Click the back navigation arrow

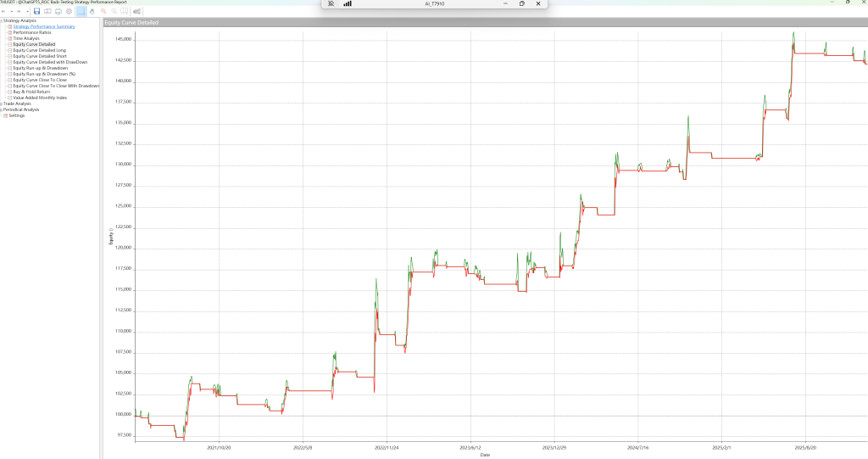(3, 11)
